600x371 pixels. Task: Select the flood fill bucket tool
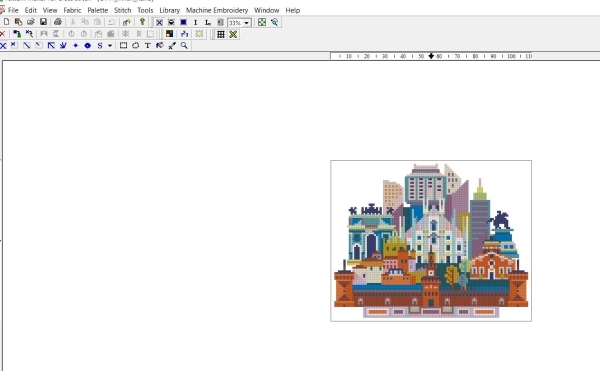[x=160, y=46]
